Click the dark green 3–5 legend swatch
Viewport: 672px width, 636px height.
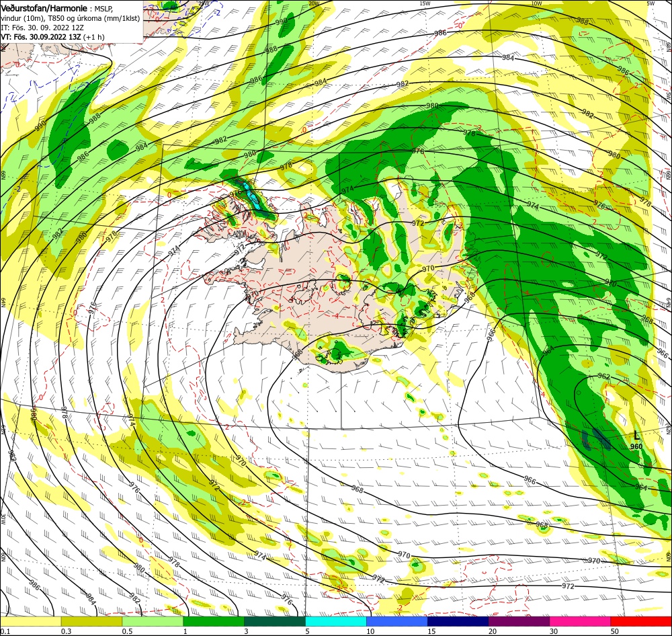[275, 621]
